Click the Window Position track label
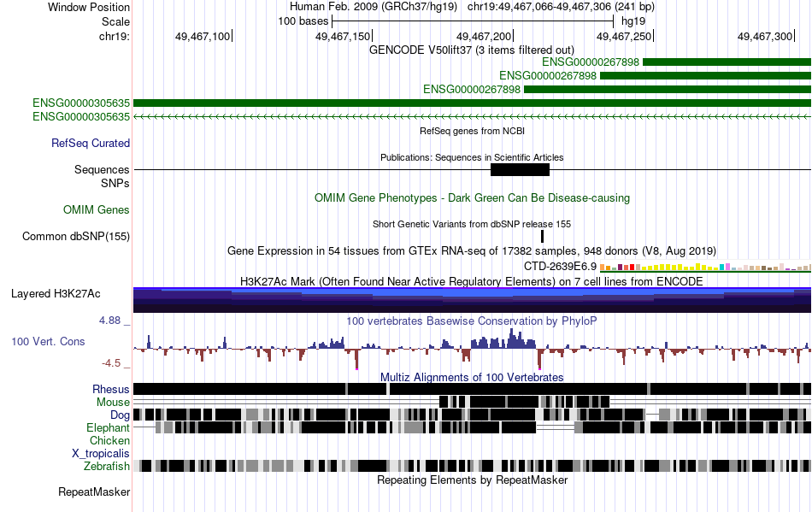Viewport: 812px width, 512px height. coord(89,7)
